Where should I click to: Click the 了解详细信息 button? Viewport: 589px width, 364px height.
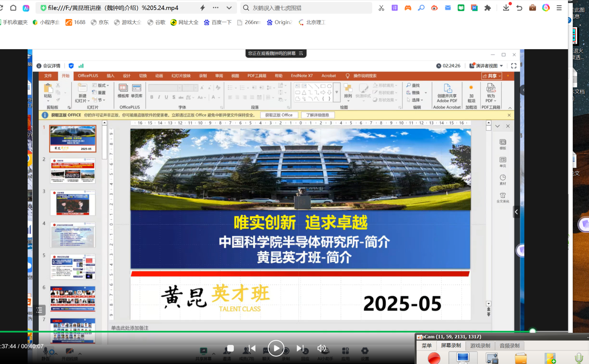(x=317, y=115)
